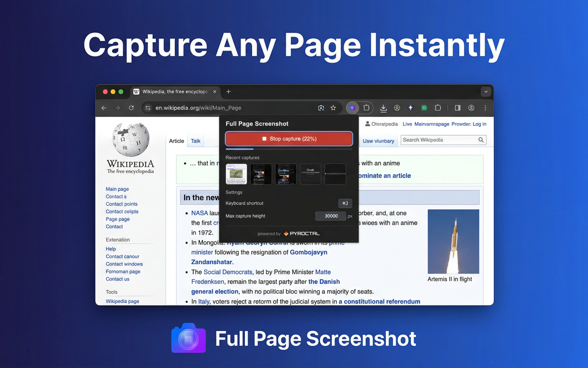Open the Main page sidebar link

tap(117, 189)
